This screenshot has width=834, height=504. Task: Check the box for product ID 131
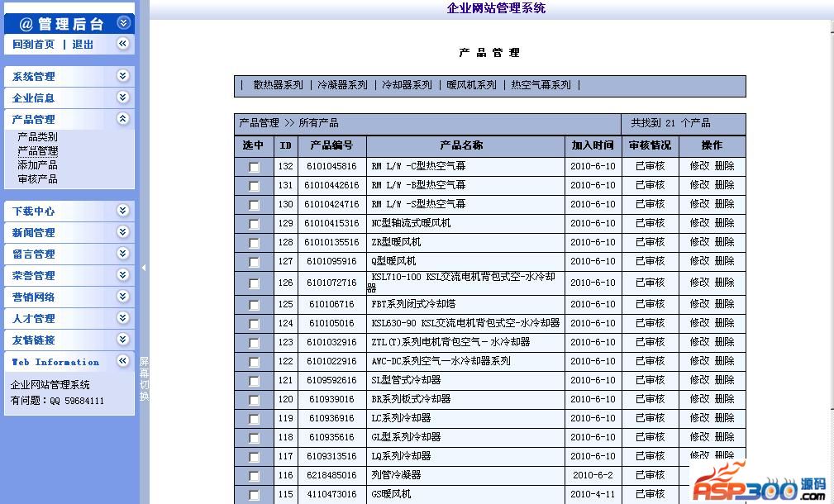click(x=255, y=186)
